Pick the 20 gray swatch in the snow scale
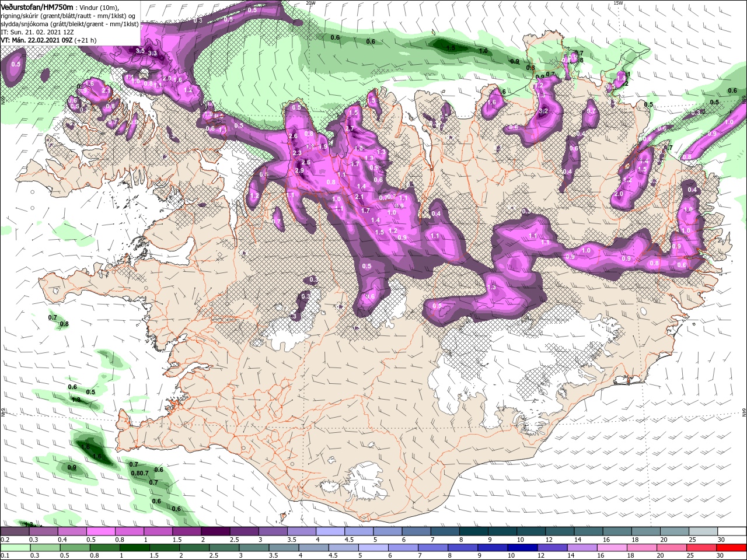The width and height of the screenshot is (747, 560). (x=674, y=531)
